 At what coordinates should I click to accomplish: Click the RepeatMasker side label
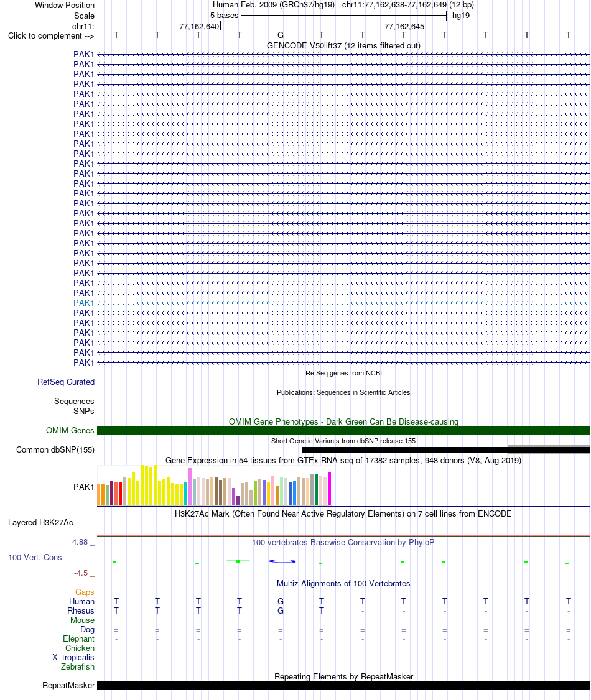pyautogui.click(x=68, y=685)
